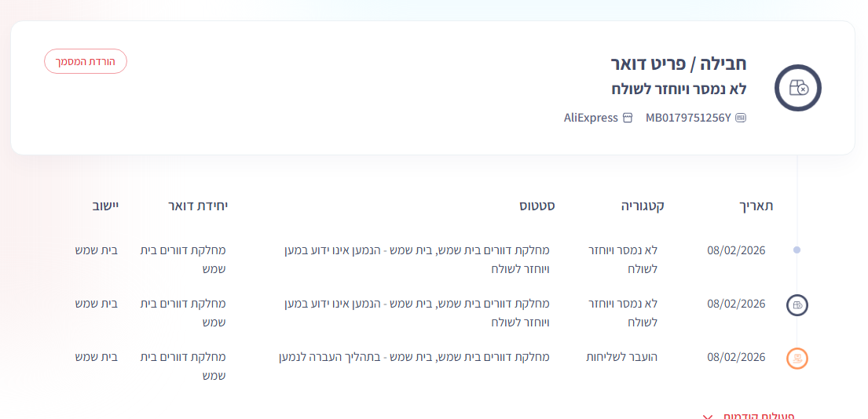The width and height of the screenshot is (868, 419).
Task: Click the יחידת דואר column header
Action: point(198,206)
